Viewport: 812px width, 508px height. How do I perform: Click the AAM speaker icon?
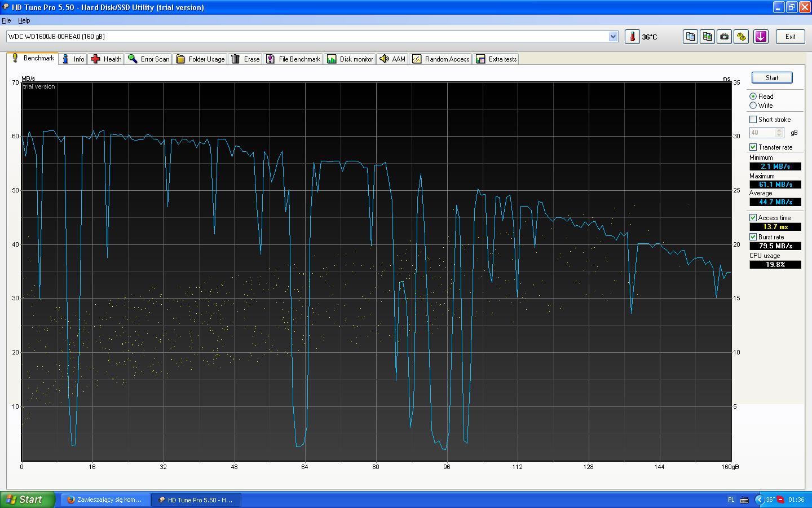click(x=384, y=59)
